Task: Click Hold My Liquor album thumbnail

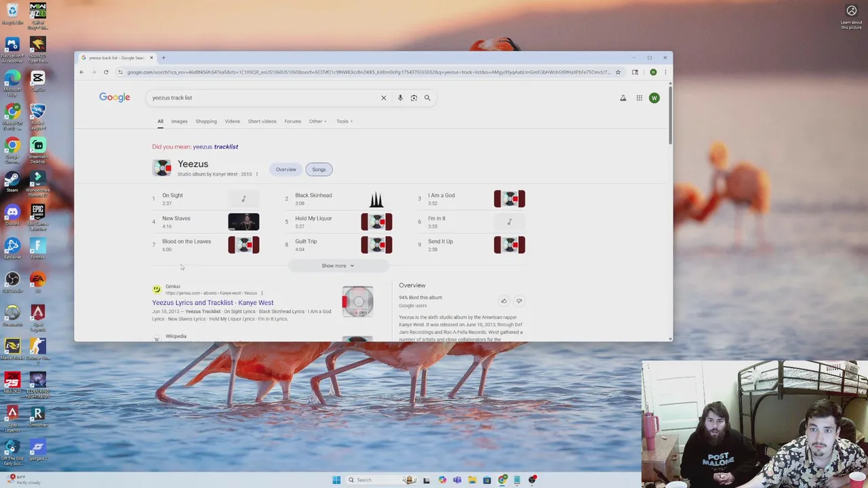Action: [376, 222]
